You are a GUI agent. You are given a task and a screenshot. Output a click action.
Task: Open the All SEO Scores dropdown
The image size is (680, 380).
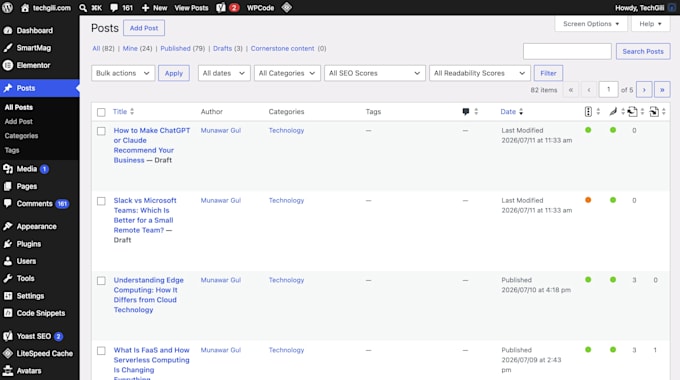pos(374,73)
